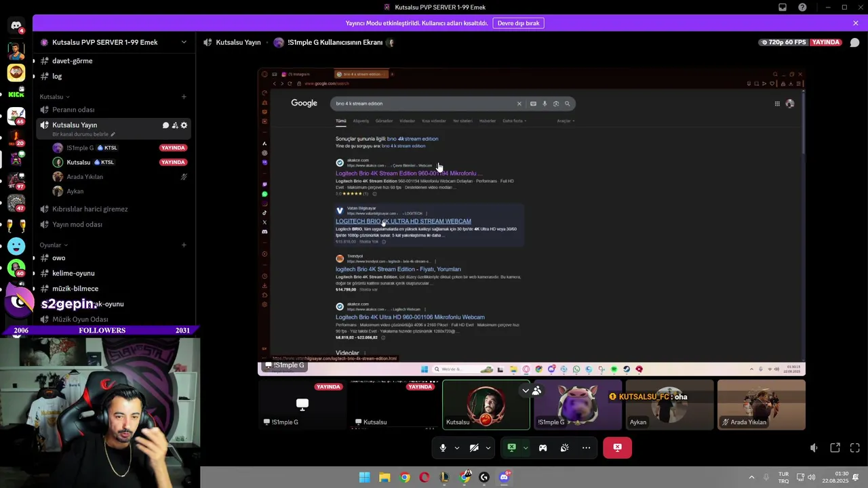Viewport: 868px width, 488px height.
Task: Select Kutsalsu avatar participant tile
Action: click(x=486, y=405)
